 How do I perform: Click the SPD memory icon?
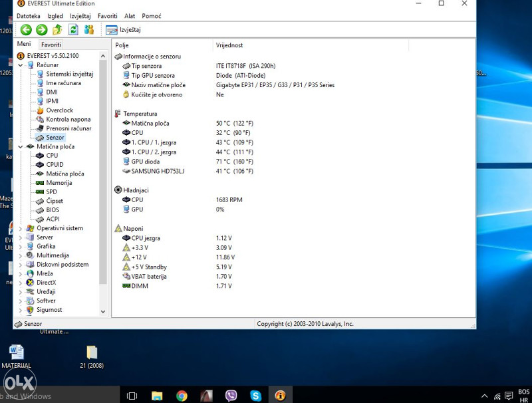pyautogui.click(x=40, y=192)
